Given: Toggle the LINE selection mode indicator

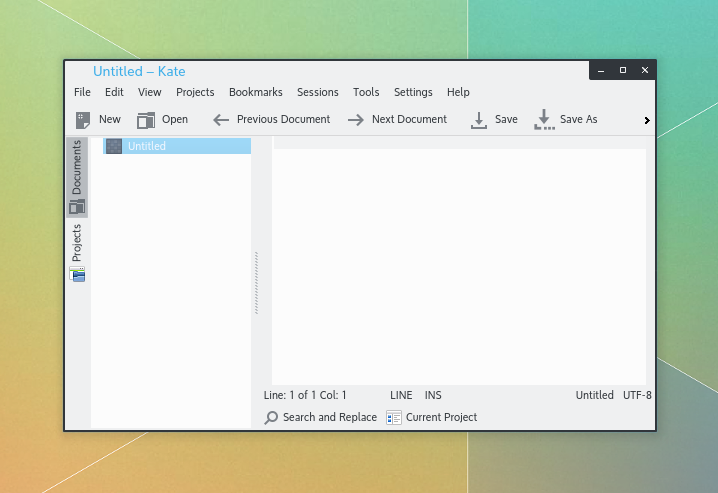Looking at the screenshot, I should click(x=401, y=395).
